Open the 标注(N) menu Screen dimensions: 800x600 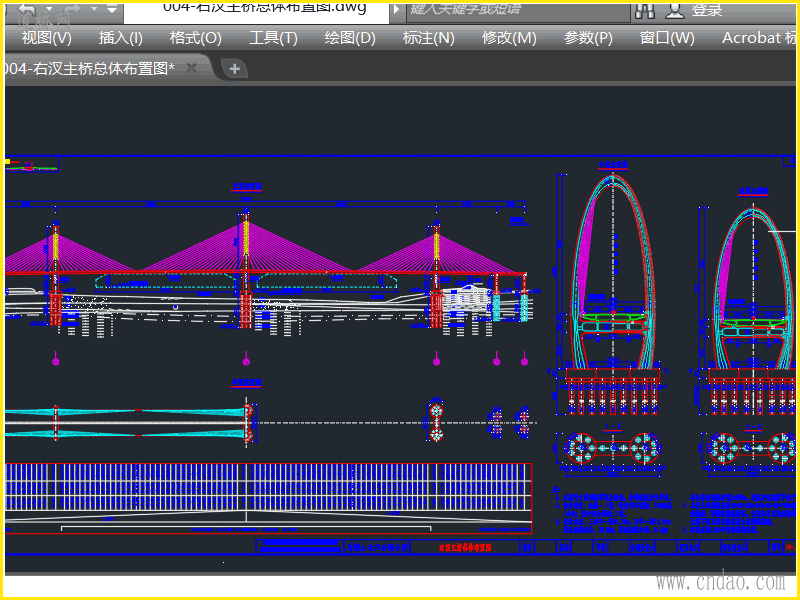(x=428, y=38)
